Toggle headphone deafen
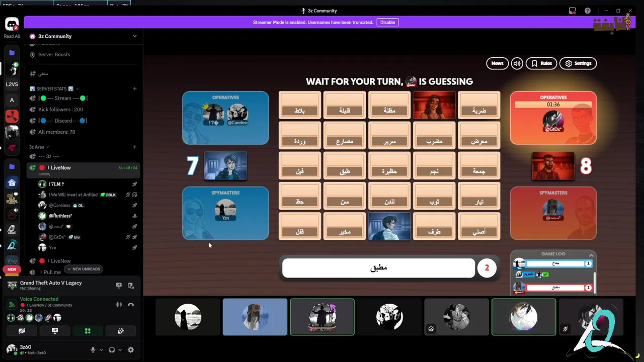 coord(112,350)
